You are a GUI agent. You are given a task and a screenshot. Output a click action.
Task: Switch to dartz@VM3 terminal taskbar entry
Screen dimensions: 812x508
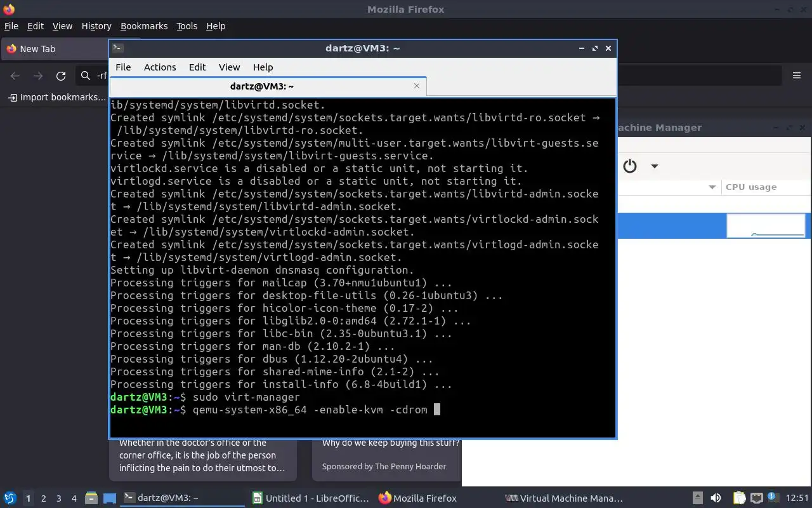click(183, 498)
